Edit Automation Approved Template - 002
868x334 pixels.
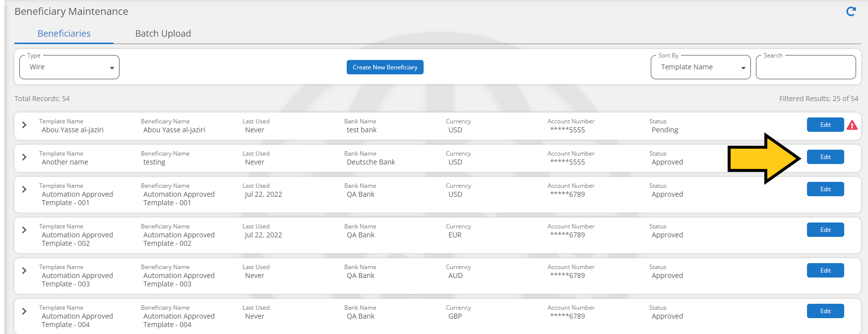pyautogui.click(x=825, y=230)
